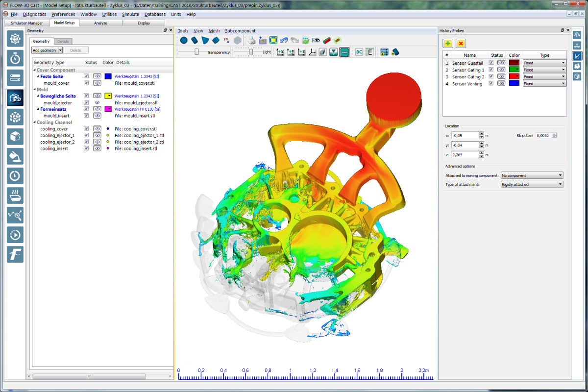Screen dimensions: 588x392
Task: Open the Add geometry dropdown arrow
Action: point(60,50)
